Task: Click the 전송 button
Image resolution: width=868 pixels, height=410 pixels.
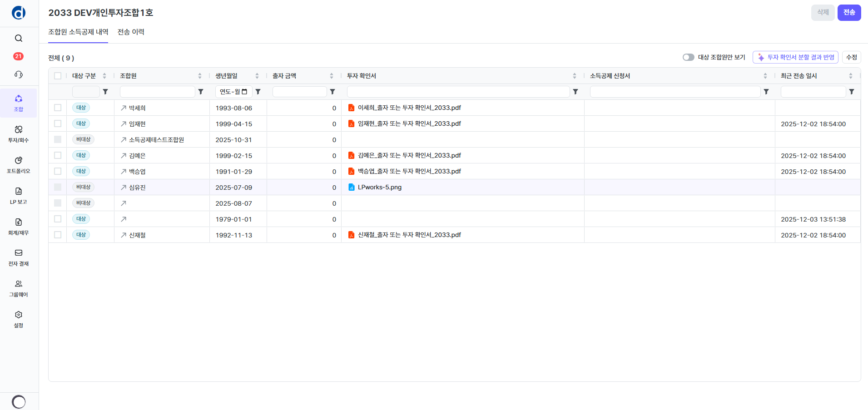Action: [x=849, y=12]
